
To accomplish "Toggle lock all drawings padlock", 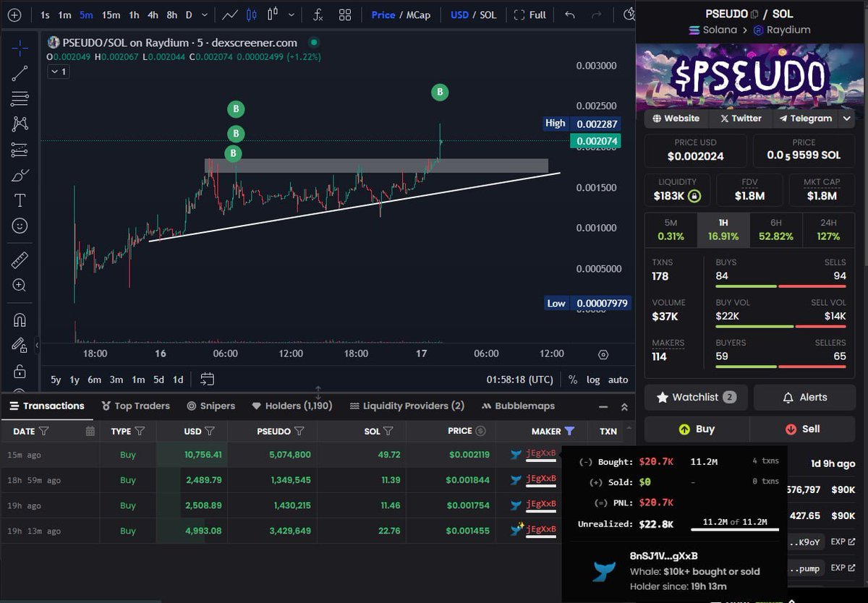I will [20, 371].
